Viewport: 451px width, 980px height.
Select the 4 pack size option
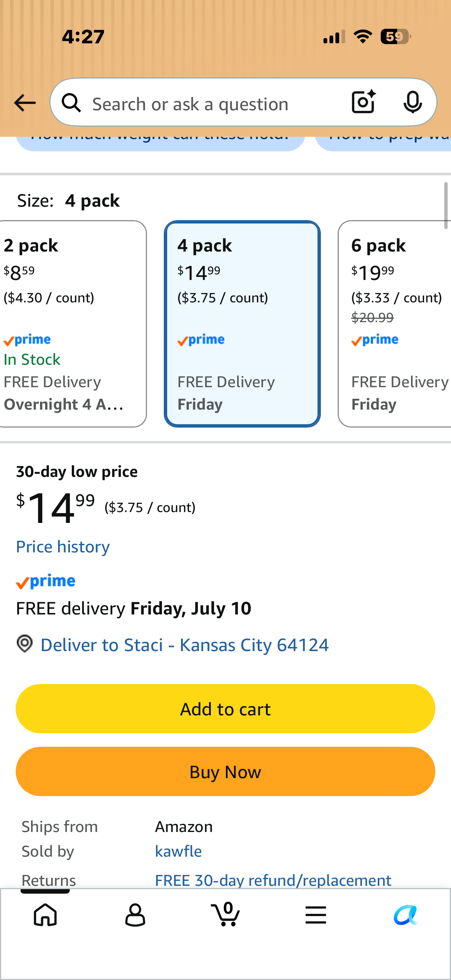coord(242,324)
